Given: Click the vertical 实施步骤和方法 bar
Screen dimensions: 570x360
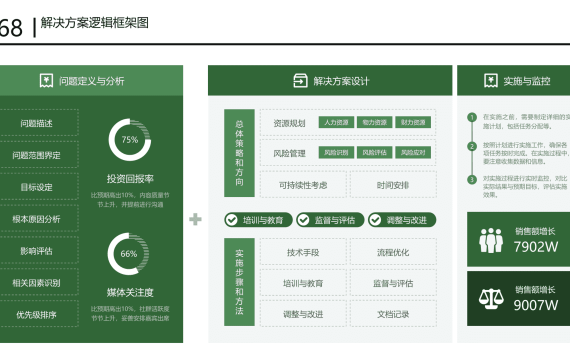Looking at the screenshot, I should coord(239,282).
